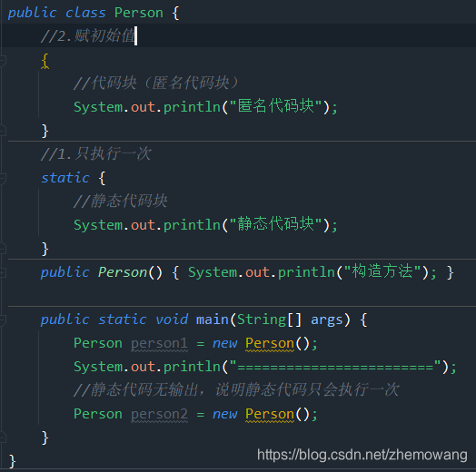
Task: Click the "=====" separator string in println
Action: click(x=335, y=367)
